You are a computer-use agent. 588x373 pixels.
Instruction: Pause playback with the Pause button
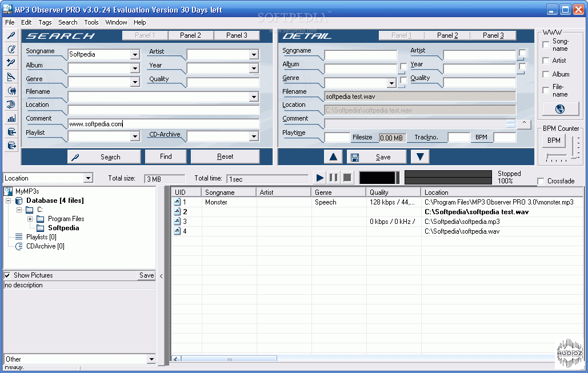coord(333,178)
